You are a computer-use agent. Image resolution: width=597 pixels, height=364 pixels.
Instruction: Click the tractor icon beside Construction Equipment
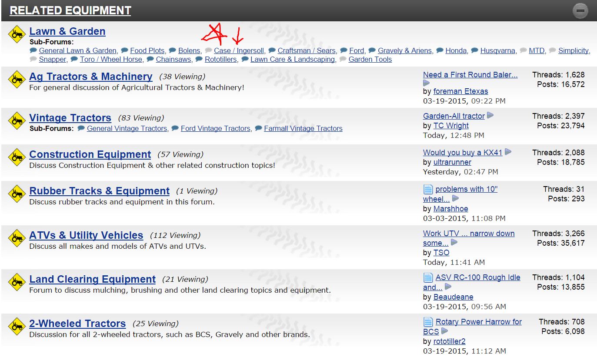[x=17, y=157]
